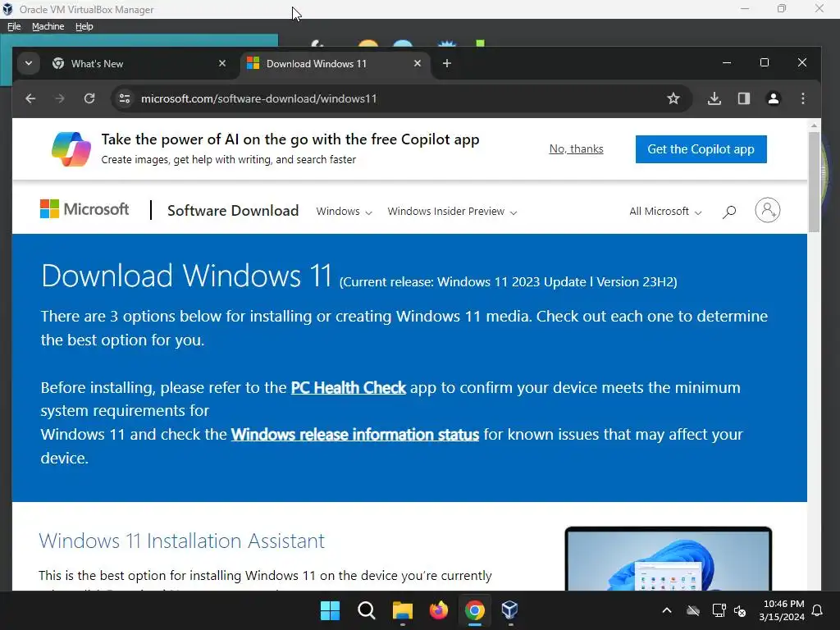This screenshot has height=630, width=840.
Task: Close the What's New tab
Action: (222, 64)
